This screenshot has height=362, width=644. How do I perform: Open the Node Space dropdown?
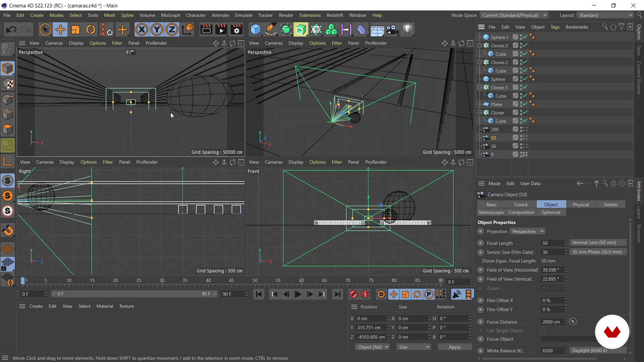point(514,15)
